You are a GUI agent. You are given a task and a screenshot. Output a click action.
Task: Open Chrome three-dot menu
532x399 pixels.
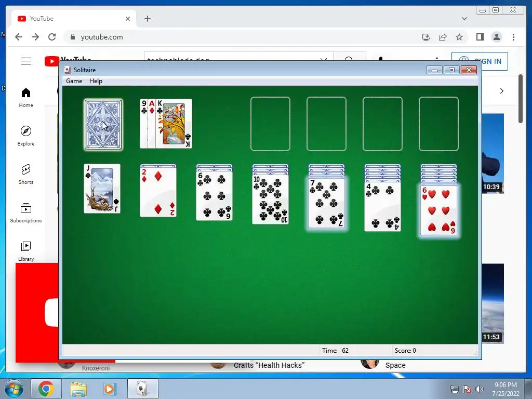[x=514, y=37]
